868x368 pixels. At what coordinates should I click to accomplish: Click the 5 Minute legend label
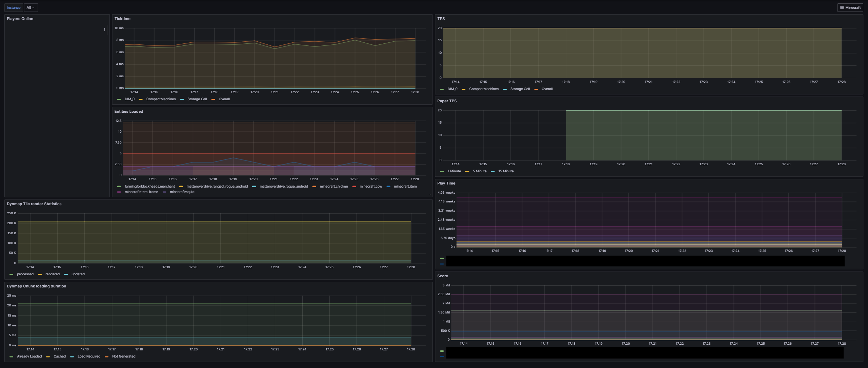(x=479, y=171)
